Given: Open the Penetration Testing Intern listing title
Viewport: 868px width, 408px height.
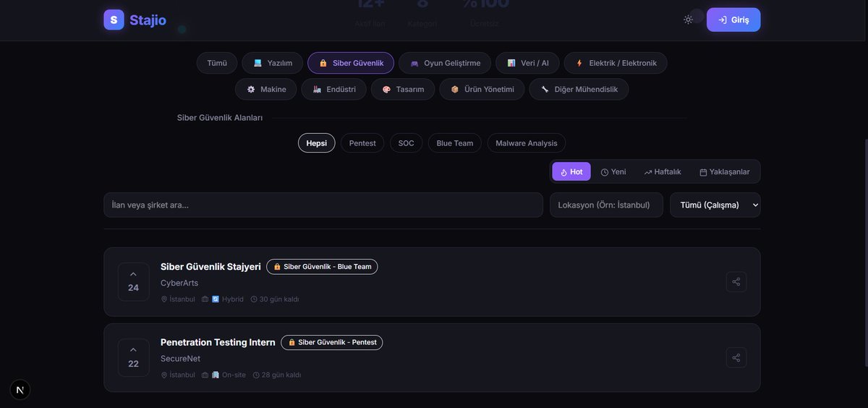Looking at the screenshot, I should 218,342.
